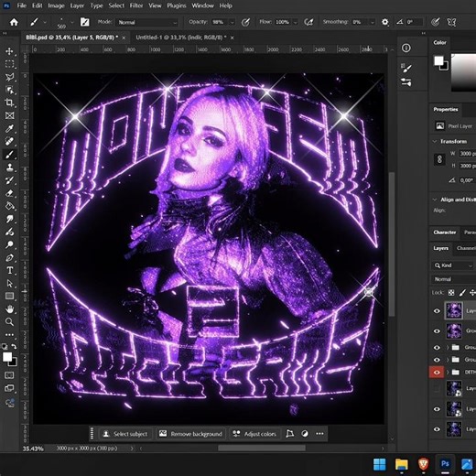Click the Opacity 98% input field
Viewport: 476px width, 476px height.
pos(219,22)
